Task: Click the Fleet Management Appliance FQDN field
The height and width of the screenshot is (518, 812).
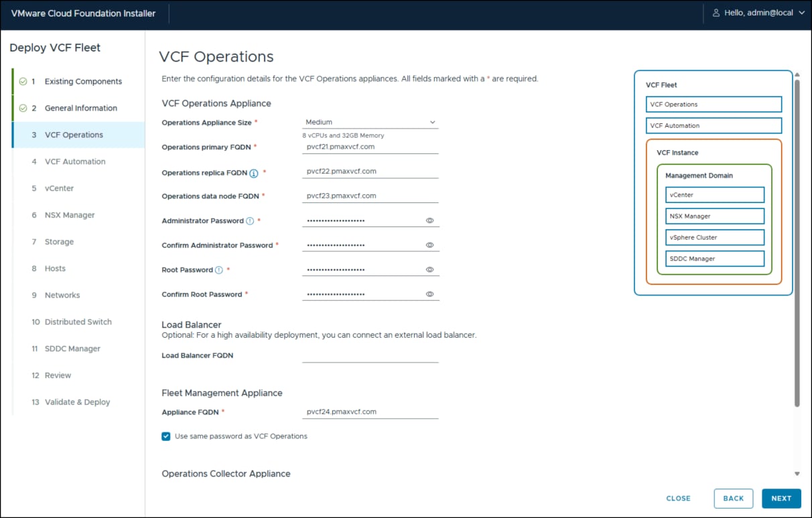Action: tap(370, 412)
